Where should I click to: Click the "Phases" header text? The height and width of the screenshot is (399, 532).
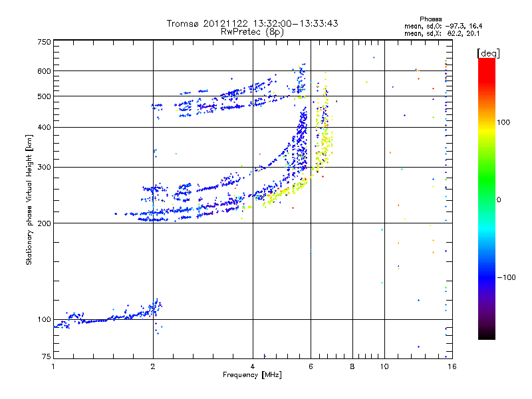pyautogui.click(x=430, y=19)
